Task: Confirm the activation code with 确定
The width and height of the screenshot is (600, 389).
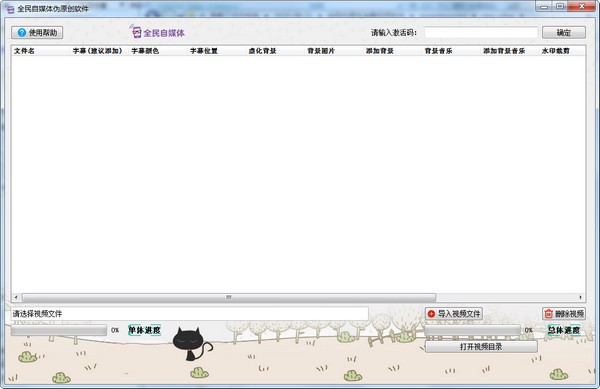Action: coord(563,33)
